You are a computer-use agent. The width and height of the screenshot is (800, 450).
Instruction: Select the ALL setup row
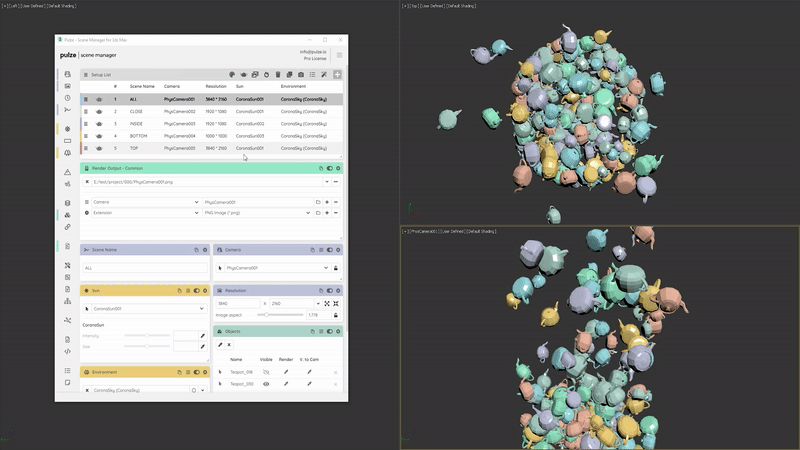point(211,99)
